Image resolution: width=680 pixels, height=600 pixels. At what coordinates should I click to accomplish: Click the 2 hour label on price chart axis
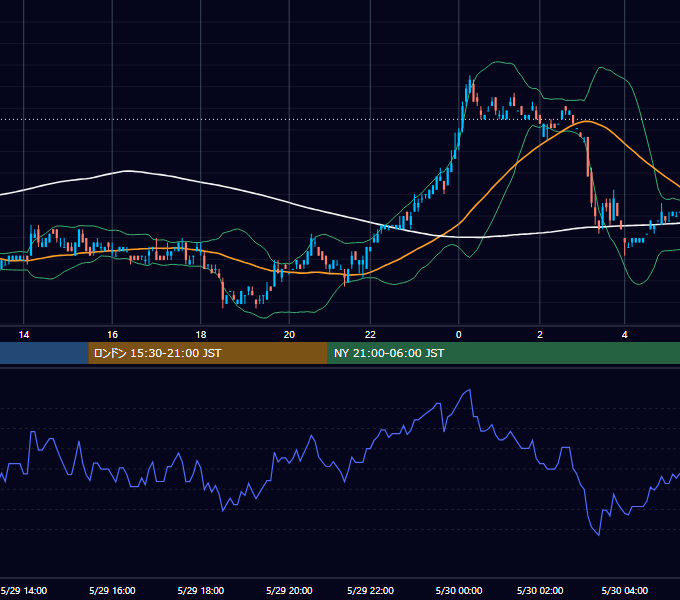tap(540, 335)
